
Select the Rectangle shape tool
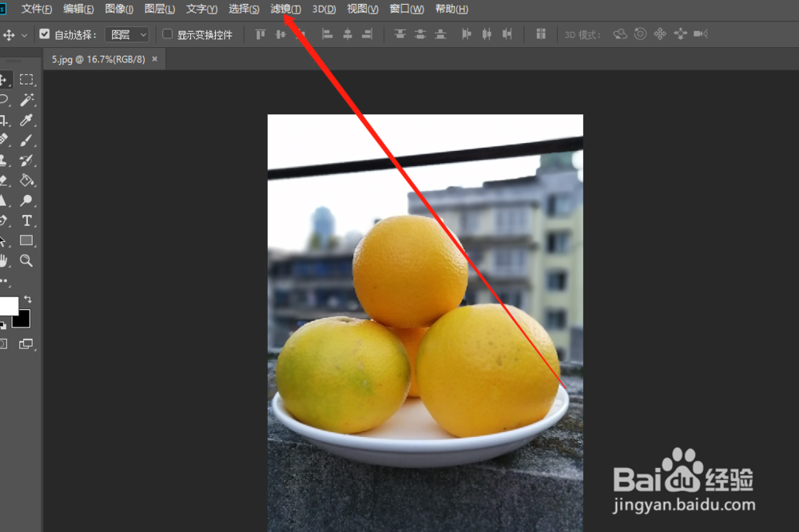pos(26,240)
